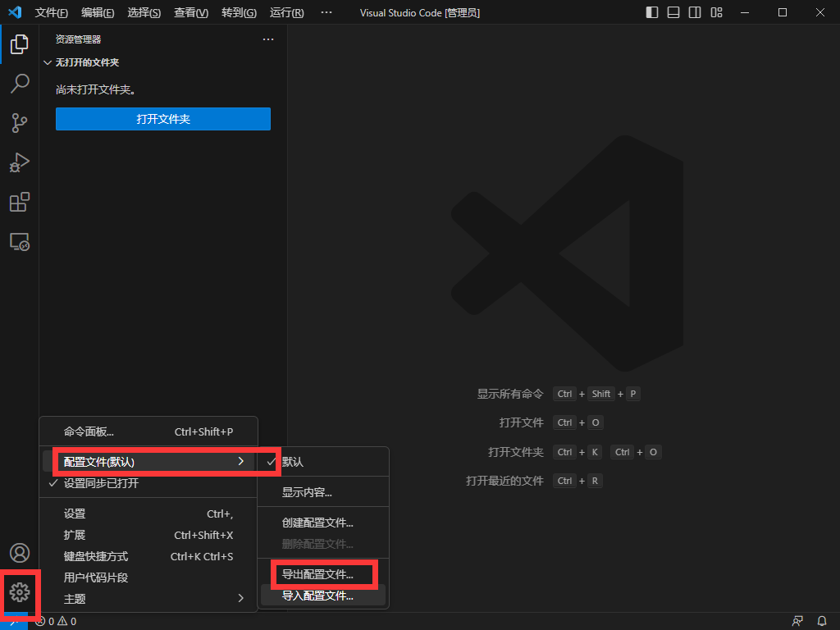Viewport: 840px width, 630px height.
Task: Click the Accounts icon in activity bar
Action: pos(20,553)
